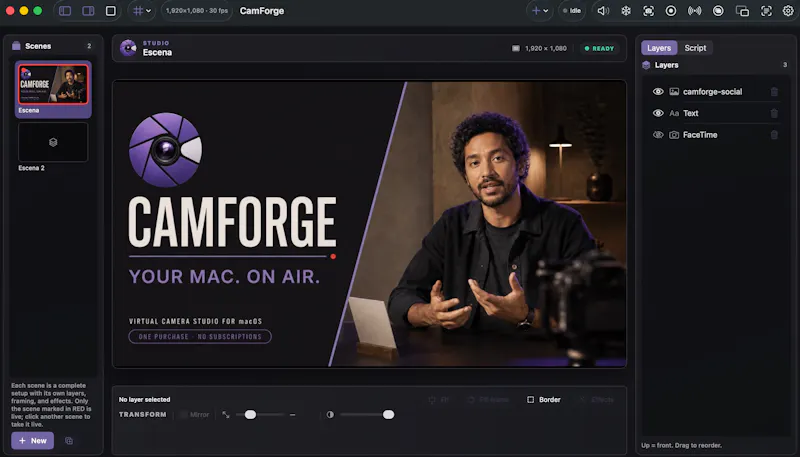The width and height of the screenshot is (800, 457).
Task: Click the opacity slider handle
Action: coord(388,415)
